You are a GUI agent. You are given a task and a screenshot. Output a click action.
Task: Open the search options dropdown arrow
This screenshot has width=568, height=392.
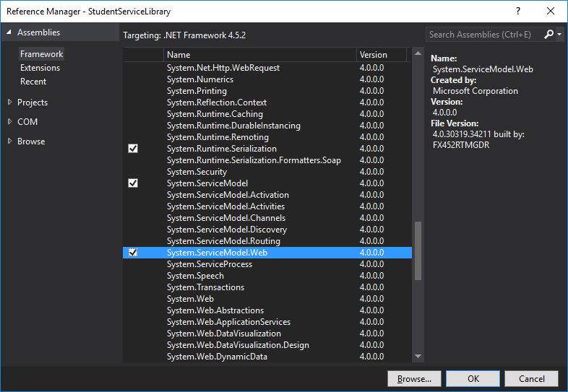[559, 35]
